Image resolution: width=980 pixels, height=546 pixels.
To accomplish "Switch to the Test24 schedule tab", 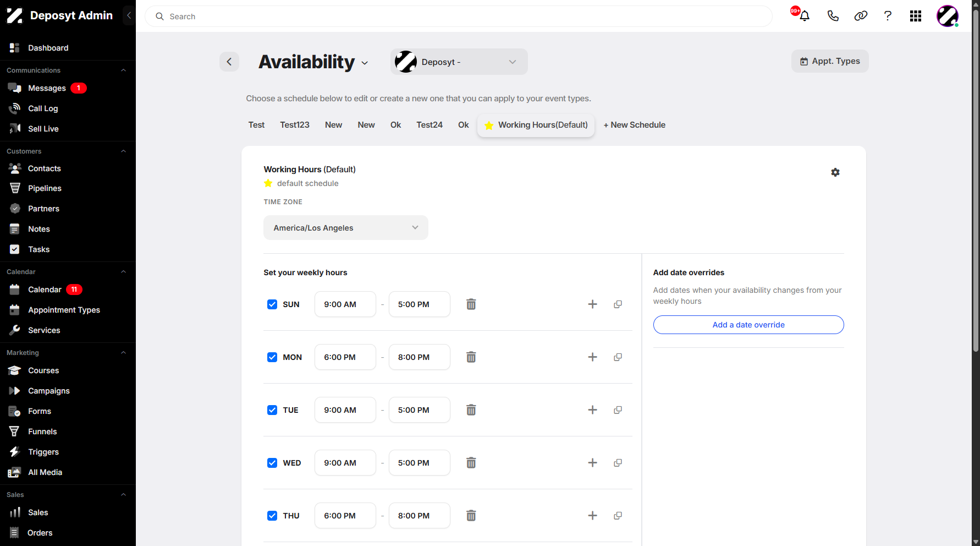I will (430, 125).
